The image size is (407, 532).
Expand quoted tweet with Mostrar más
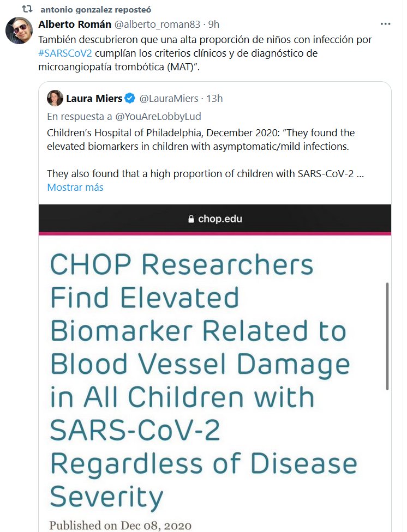[75, 187]
